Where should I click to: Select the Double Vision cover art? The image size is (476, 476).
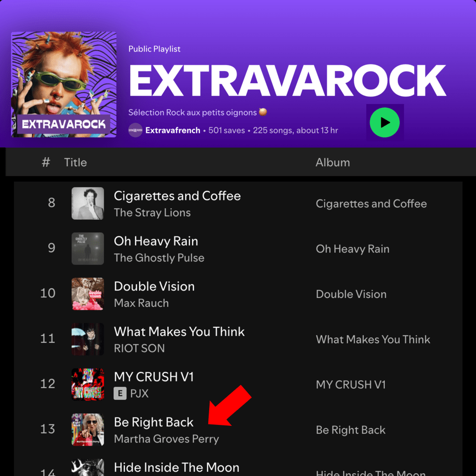click(x=87, y=294)
